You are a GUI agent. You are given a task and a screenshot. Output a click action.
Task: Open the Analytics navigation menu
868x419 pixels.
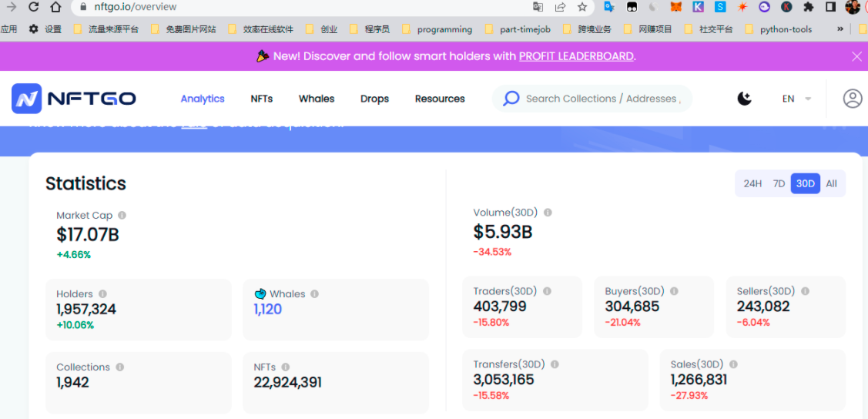tap(203, 99)
